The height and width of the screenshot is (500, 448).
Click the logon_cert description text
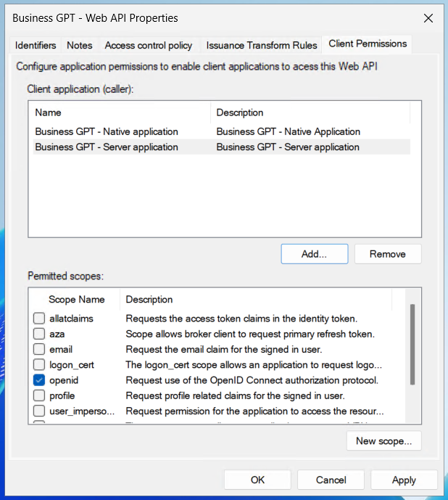254,365
